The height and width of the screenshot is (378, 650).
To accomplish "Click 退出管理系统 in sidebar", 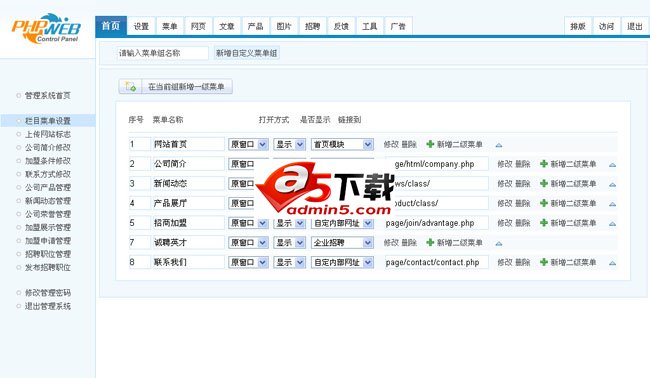I will pos(48,306).
